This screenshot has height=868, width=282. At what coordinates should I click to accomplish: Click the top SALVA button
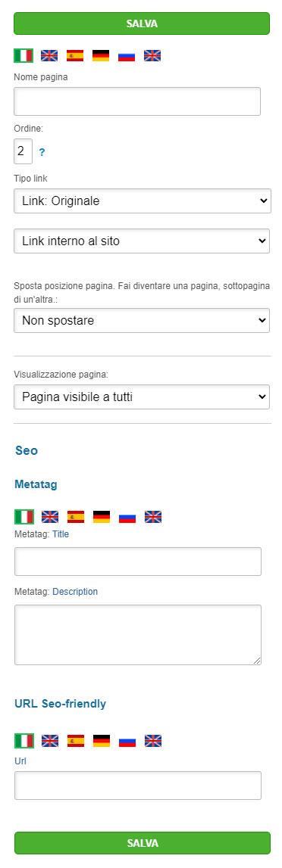(142, 23)
